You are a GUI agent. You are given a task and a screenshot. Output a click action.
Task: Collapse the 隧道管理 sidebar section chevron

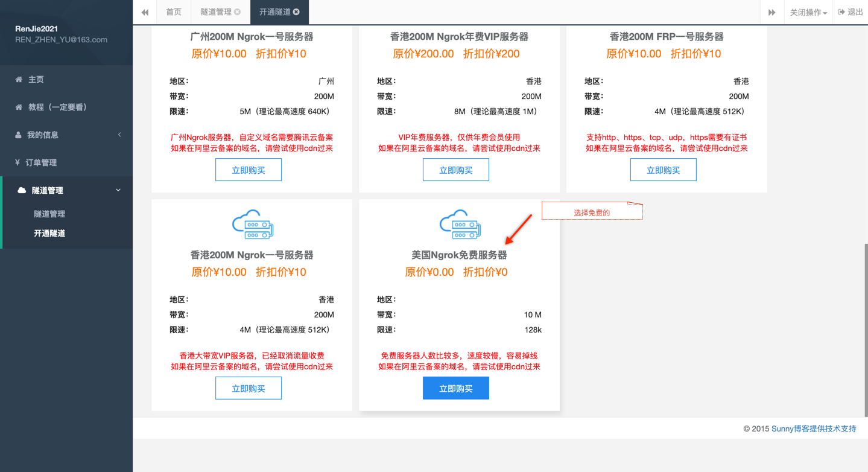click(x=118, y=190)
